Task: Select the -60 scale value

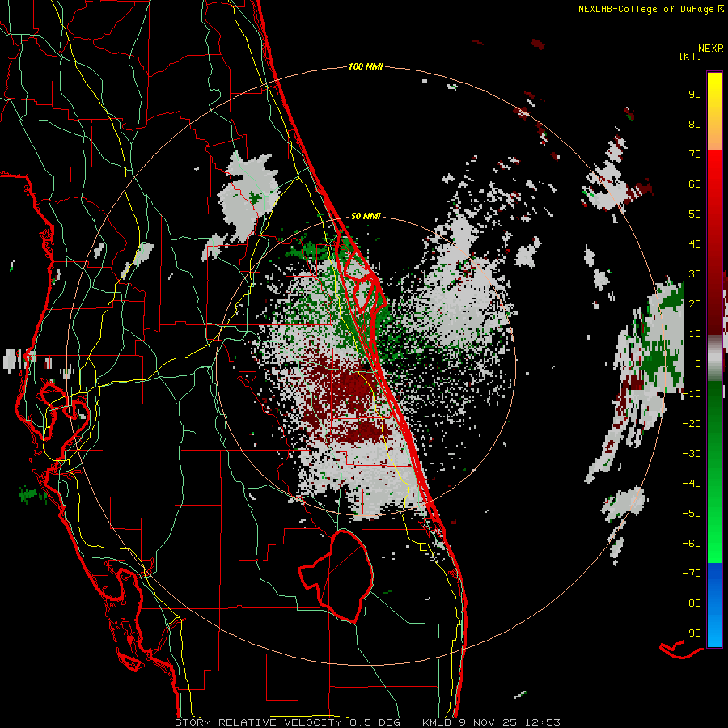Action: pos(692,544)
